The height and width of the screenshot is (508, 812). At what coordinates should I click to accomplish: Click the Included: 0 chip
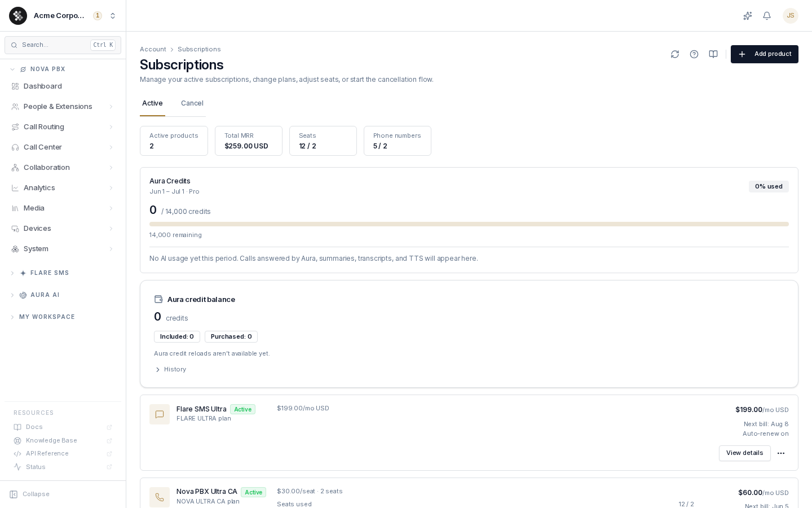(177, 337)
